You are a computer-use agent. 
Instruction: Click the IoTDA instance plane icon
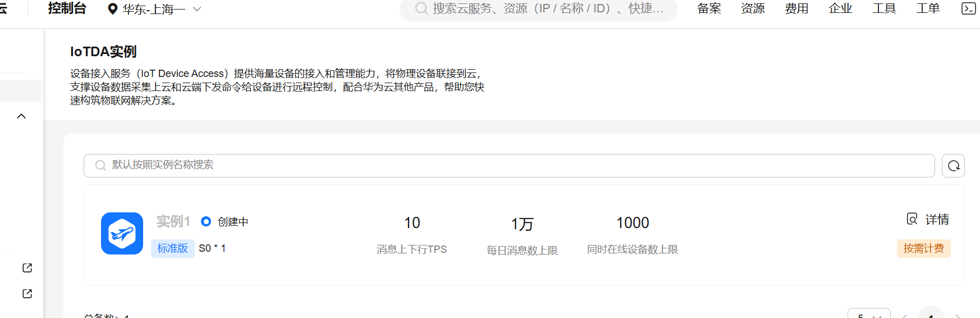(122, 234)
